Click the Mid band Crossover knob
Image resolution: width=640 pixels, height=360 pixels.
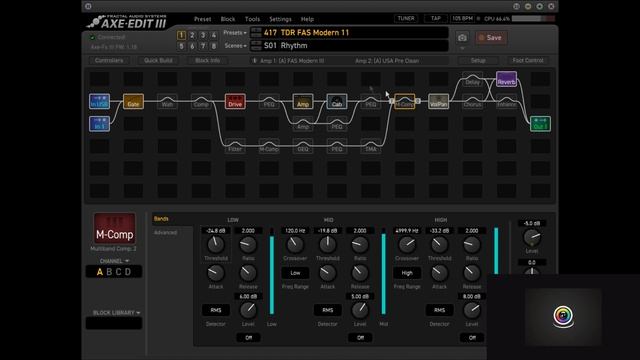pyautogui.click(x=295, y=244)
